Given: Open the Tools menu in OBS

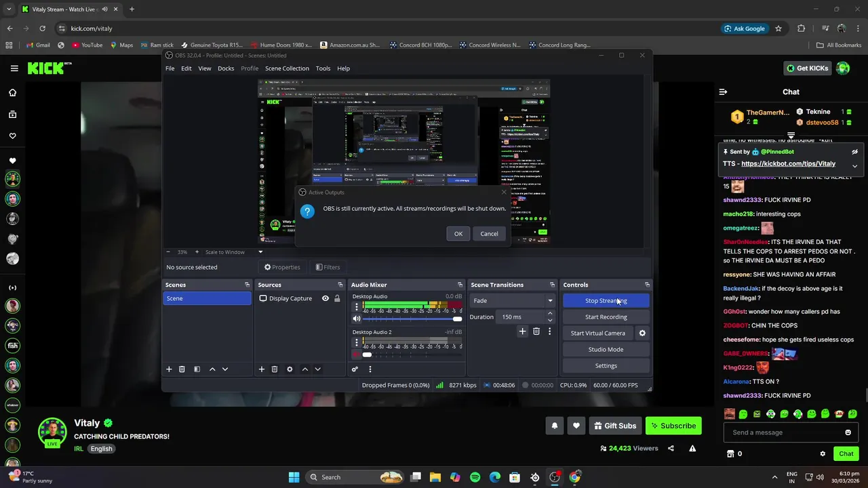Looking at the screenshot, I should click(323, 68).
